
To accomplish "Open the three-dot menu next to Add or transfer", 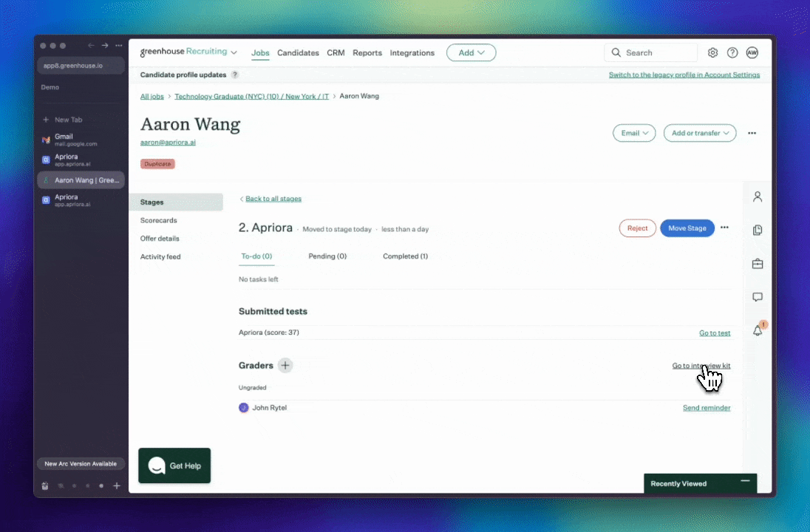I will tap(752, 133).
